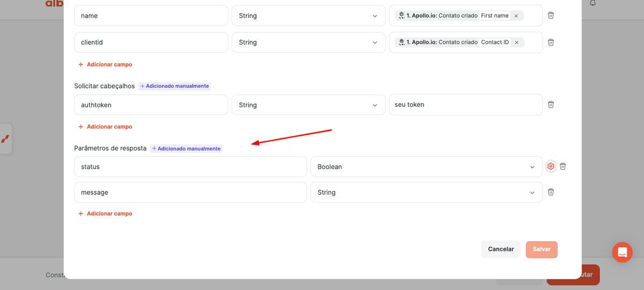Screen dimensions: 644x290
Task: Delete the status response parameter
Action: [x=562, y=166]
